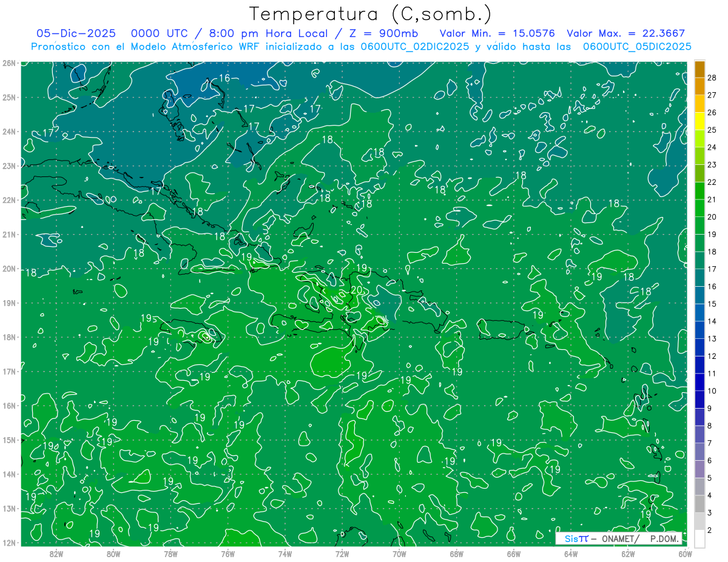
Task: Click the 17N latitude axis label
Action: pos(9,371)
